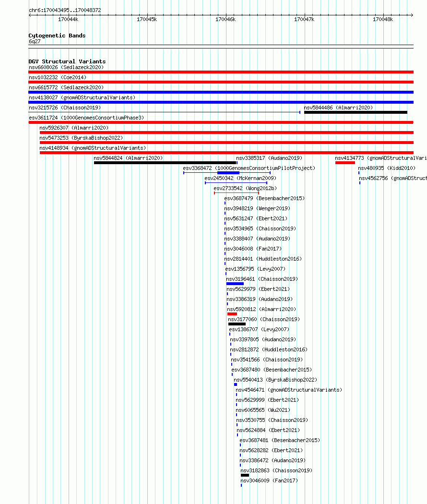Click nsv2812872 (Huddleston2016) label

[x=269, y=349]
